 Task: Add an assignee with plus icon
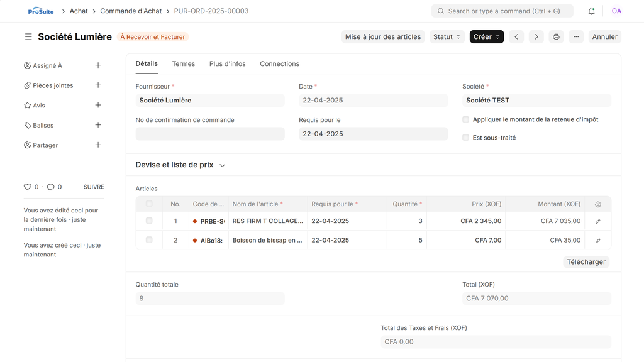[x=98, y=65]
